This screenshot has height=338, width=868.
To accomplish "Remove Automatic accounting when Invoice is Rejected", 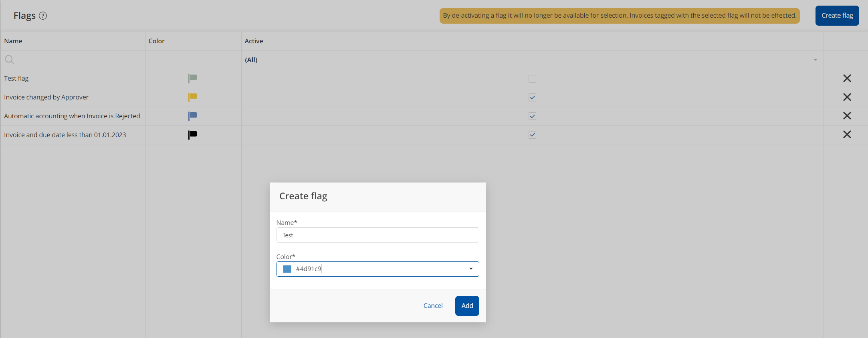I will coord(847,116).
